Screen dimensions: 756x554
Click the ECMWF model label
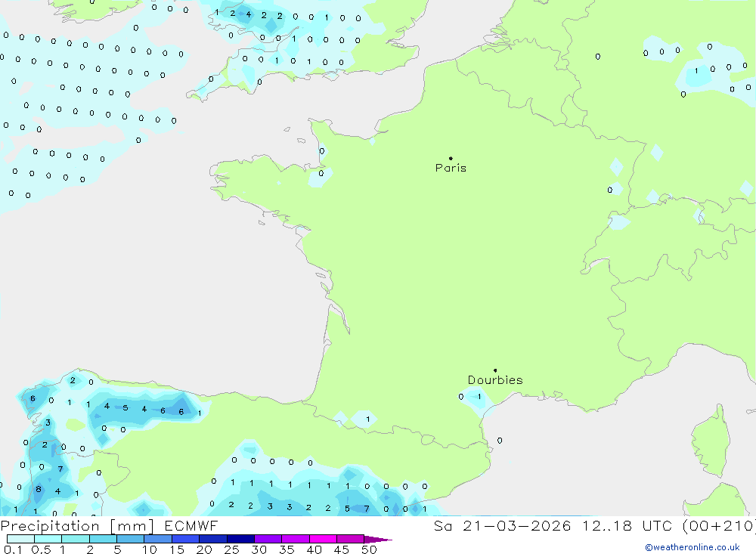tap(191, 526)
